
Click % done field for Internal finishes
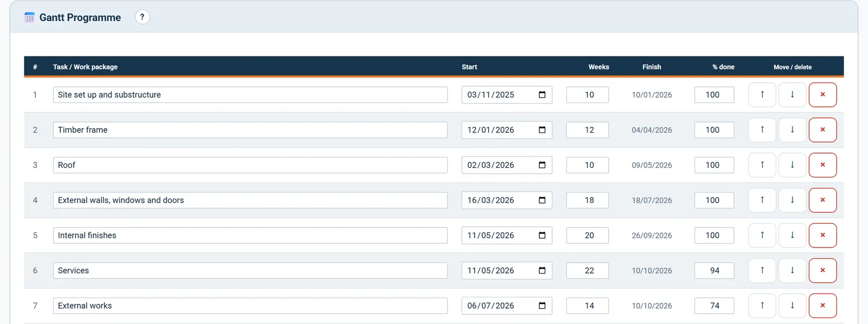point(714,235)
